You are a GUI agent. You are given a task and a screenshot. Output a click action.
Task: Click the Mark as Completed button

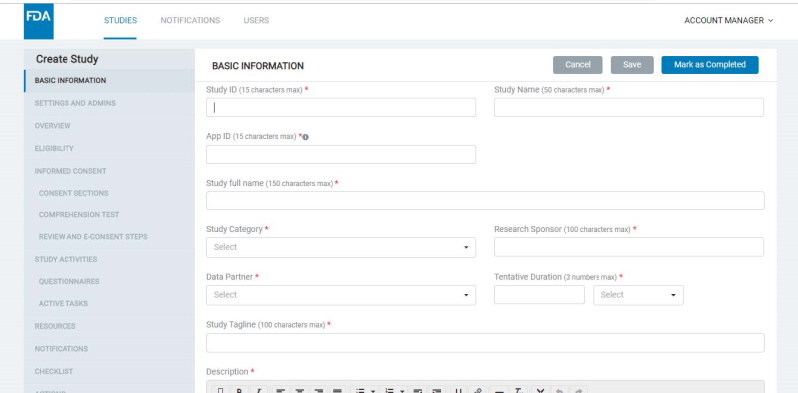tap(710, 65)
